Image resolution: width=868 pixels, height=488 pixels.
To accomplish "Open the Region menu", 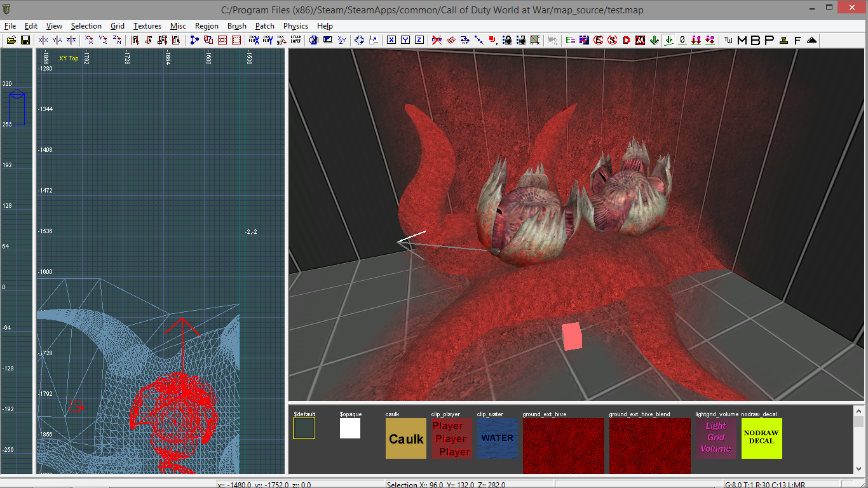I will [207, 26].
